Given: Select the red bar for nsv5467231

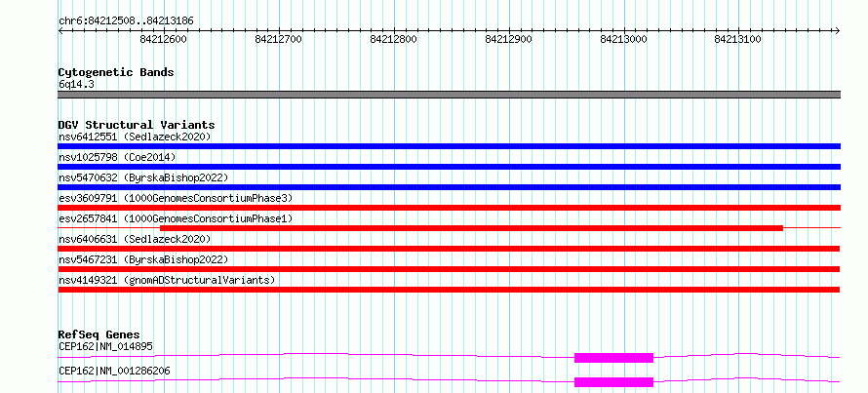Looking at the screenshot, I should point(449,269).
